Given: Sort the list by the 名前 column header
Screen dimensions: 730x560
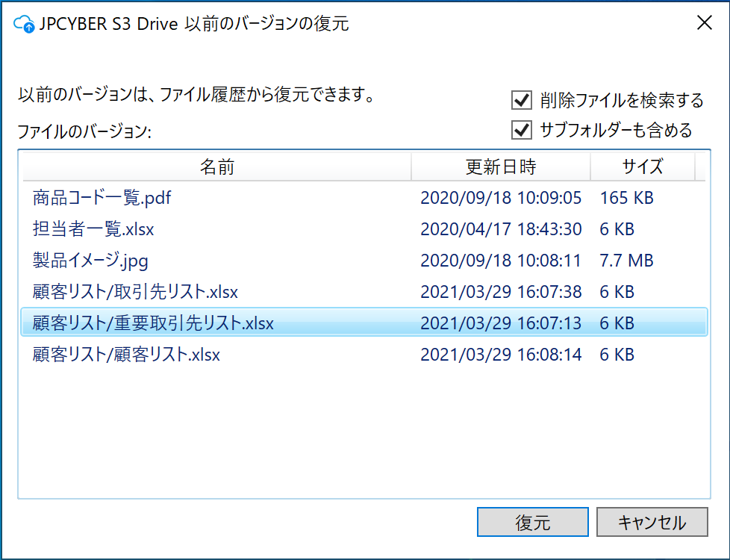Looking at the screenshot, I should (x=216, y=167).
